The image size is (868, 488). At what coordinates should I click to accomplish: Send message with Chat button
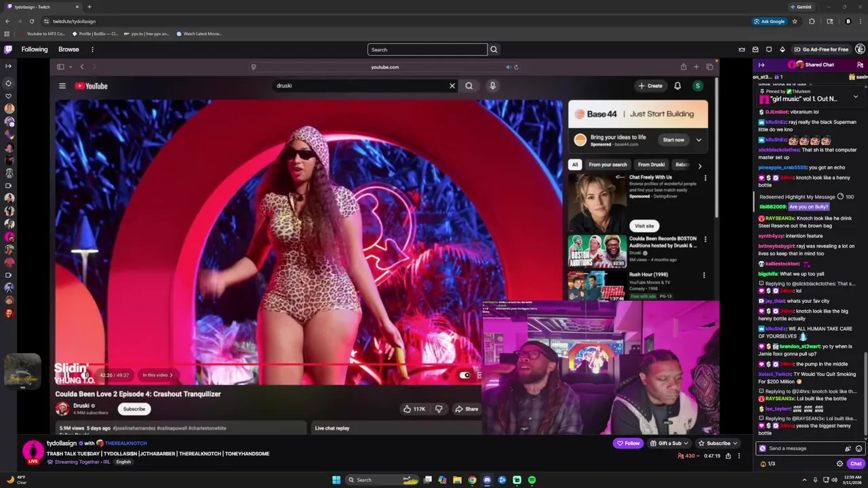point(856,464)
